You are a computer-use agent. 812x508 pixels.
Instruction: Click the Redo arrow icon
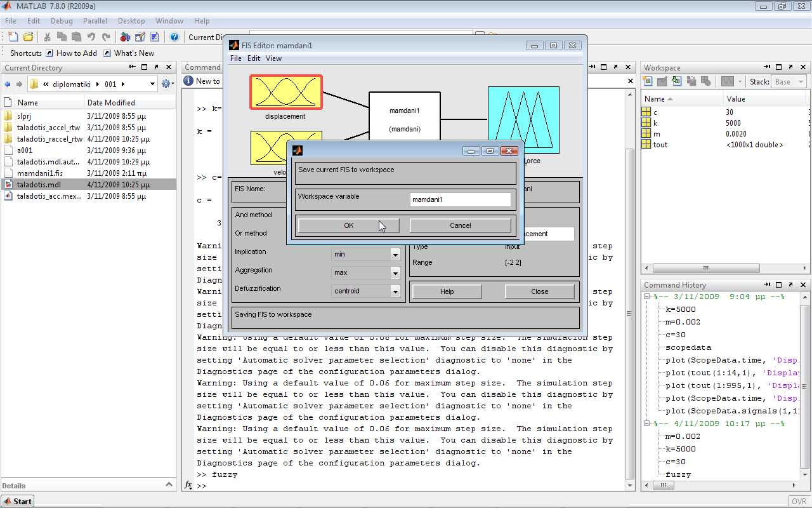106,37
